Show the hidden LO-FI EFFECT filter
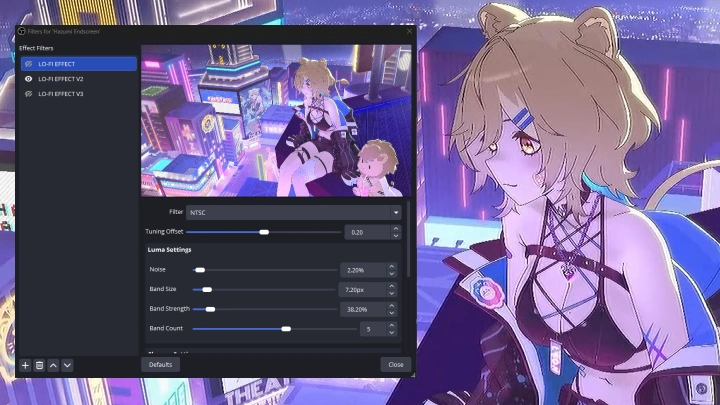The width and height of the screenshot is (720, 405). tap(28, 64)
